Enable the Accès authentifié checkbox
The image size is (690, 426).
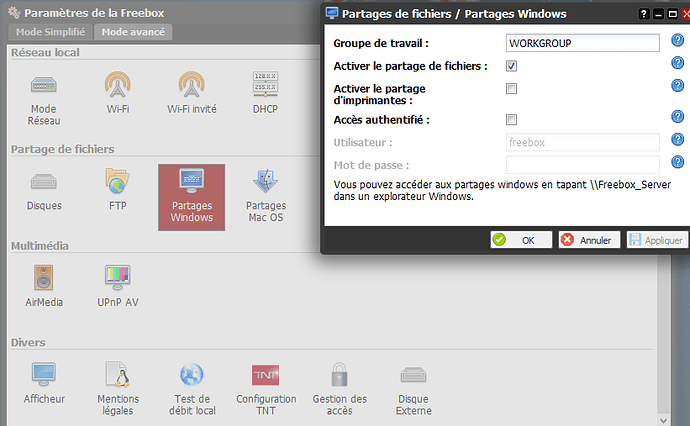coord(511,120)
